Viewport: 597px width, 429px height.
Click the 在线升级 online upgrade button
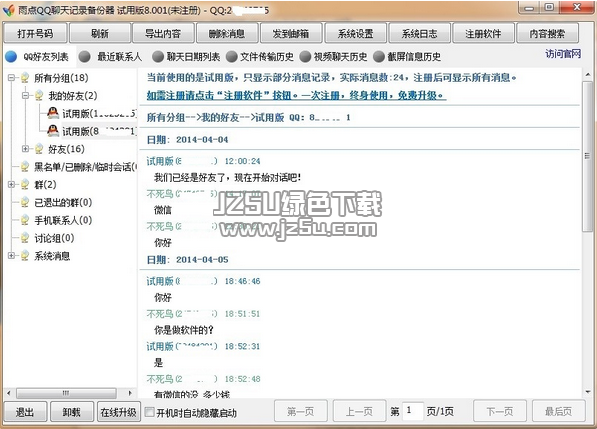tap(118, 412)
